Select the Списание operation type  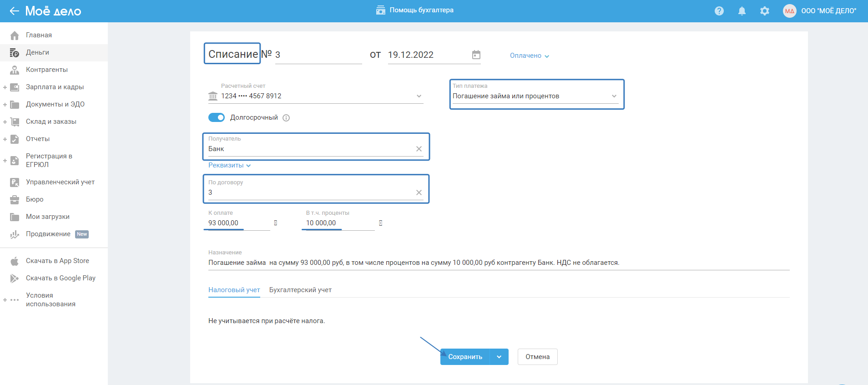tap(232, 54)
